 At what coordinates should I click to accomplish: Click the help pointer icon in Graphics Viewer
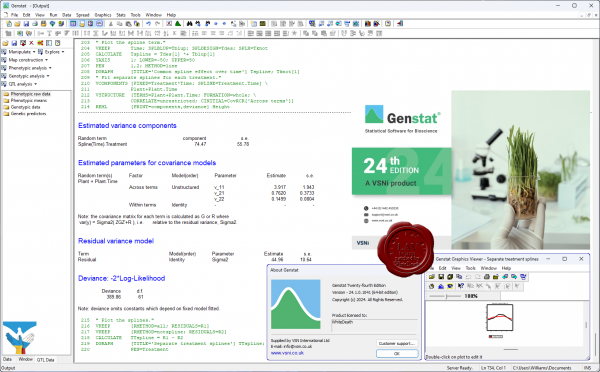click(461, 286)
